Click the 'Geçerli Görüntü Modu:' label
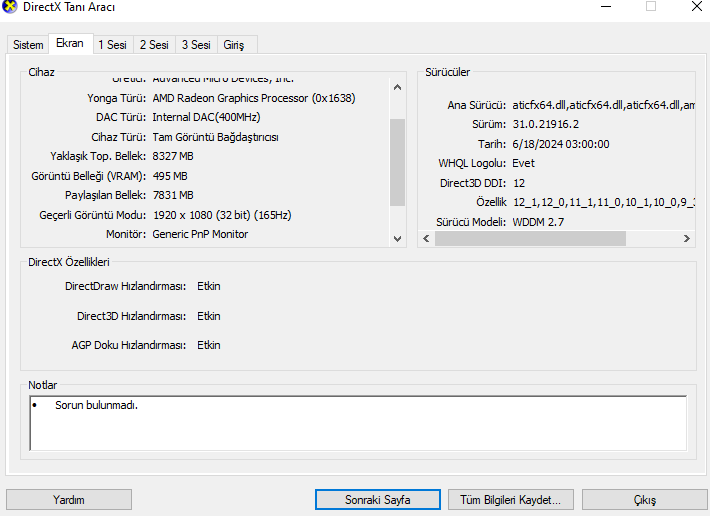Screen dimensions: 710x516 [93, 215]
